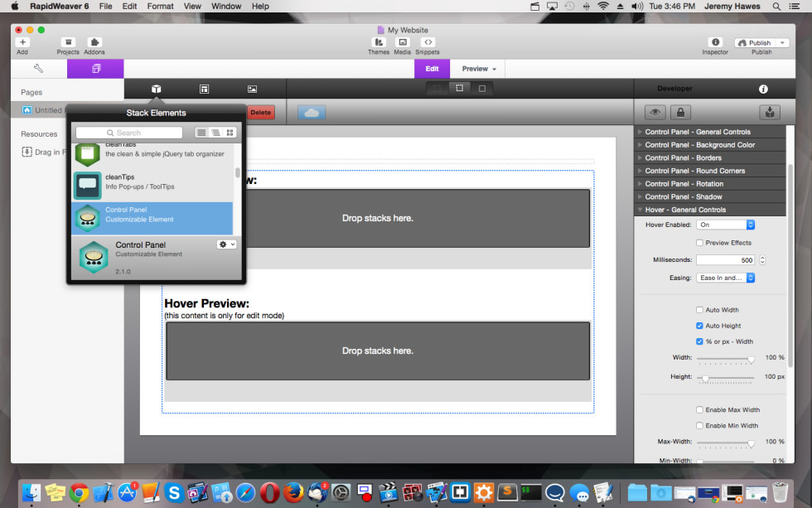The height and width of the screenshot is (508, 812).
Task: Select the purple stacks page tab icon
Action: click(x=96, y=68)
